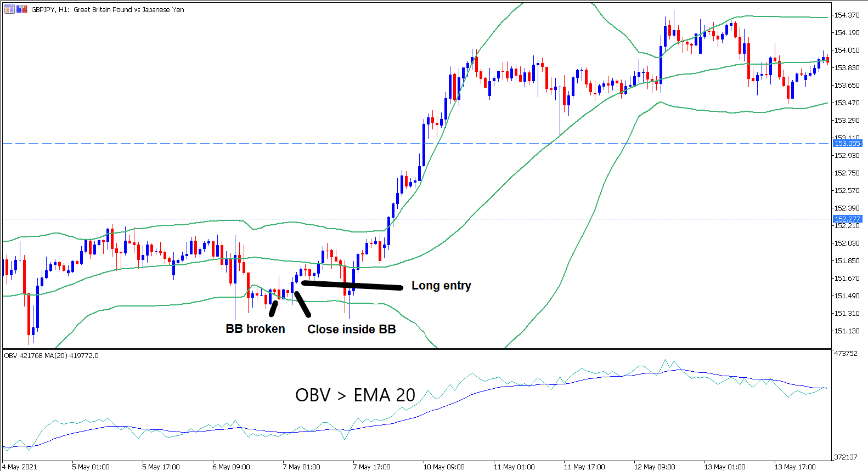Click the 153.470 price axis label
This screenshot has height=471, width=868.
tap(847, 103)
